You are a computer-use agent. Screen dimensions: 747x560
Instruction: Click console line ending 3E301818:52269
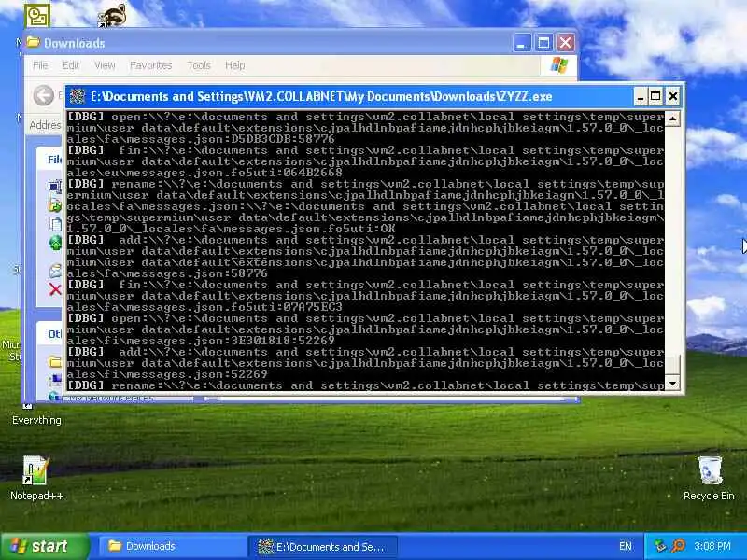coord(201,341)
